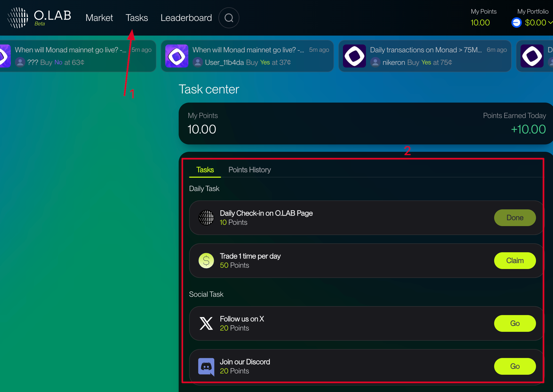Click the Discord logo icon
Viewport: 553px width, 392px height.
point(206,366)
